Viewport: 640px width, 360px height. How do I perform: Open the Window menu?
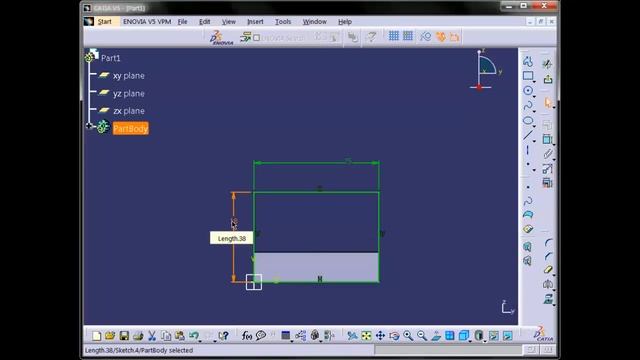click(314, 22)
